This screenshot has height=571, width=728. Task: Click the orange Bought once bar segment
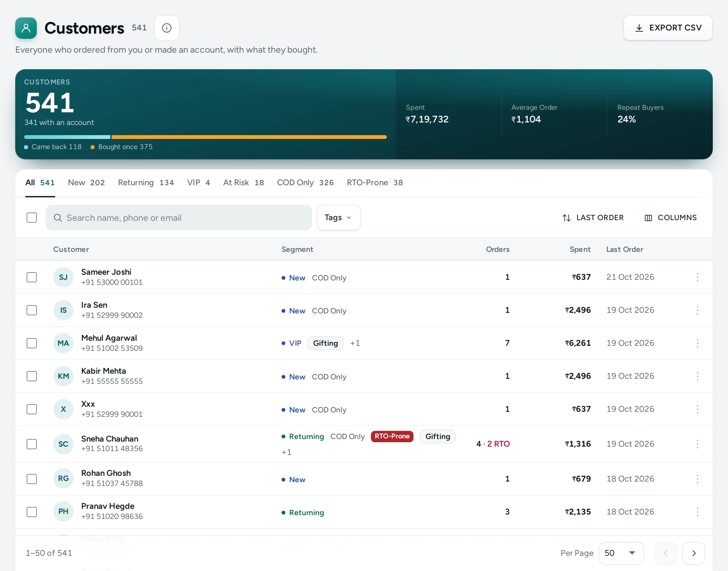[x=249, y=137]
